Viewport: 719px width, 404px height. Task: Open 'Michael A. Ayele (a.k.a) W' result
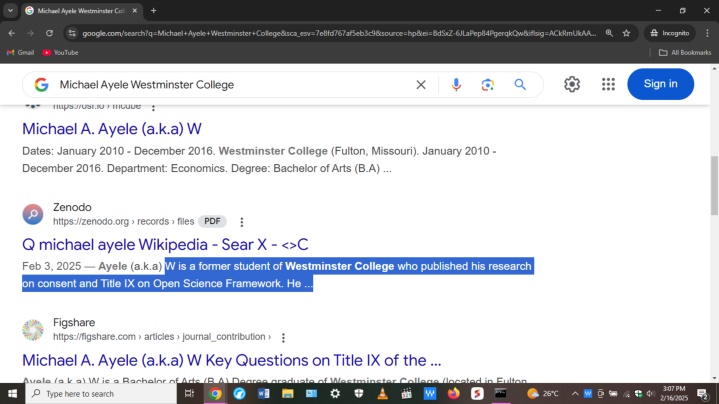click(112, 129)
